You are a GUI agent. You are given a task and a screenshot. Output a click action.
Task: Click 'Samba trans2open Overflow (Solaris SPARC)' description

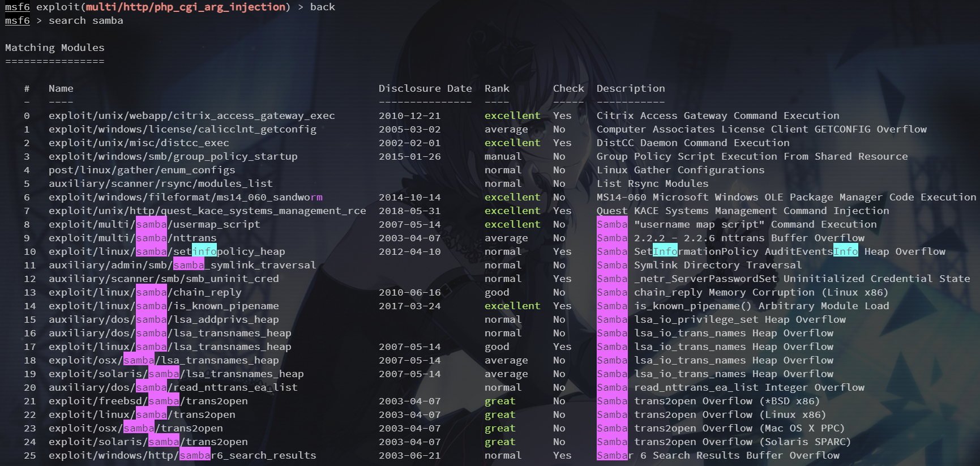(724, 442)
